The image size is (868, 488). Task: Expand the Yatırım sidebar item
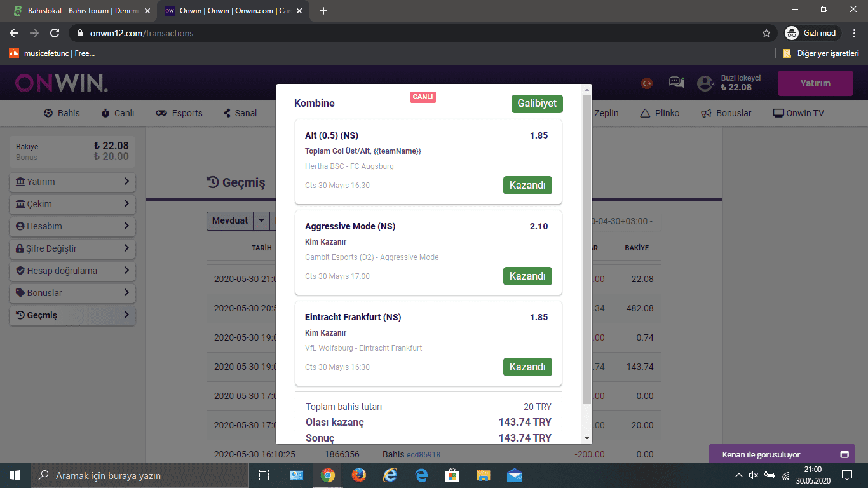[x=72, y=182]
